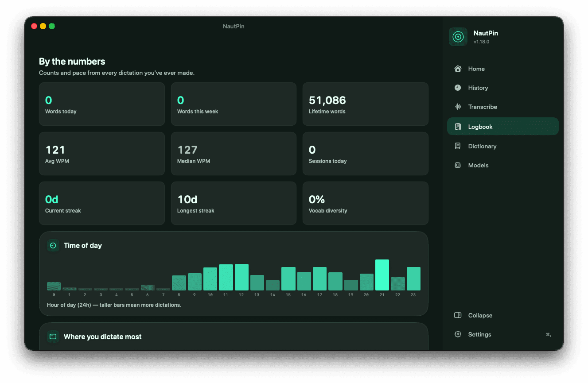588x383 pixels.
Task: Click the Dictionary book icon
Action: pos(458,146)
